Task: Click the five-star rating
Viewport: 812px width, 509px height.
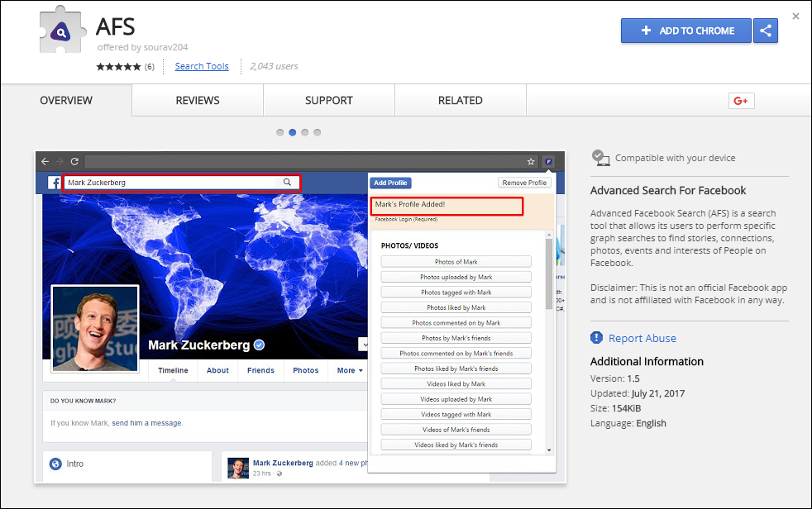Action: (118, 67)
